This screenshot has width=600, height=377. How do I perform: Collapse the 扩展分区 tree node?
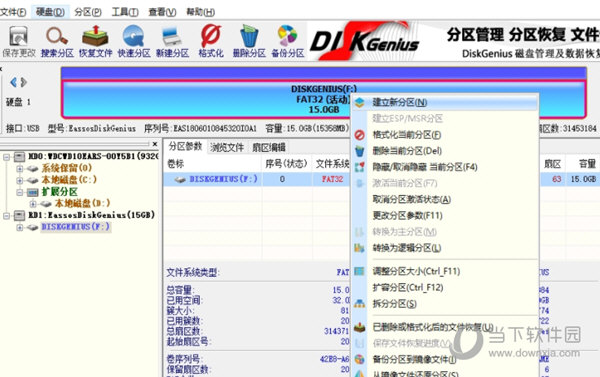20,192
